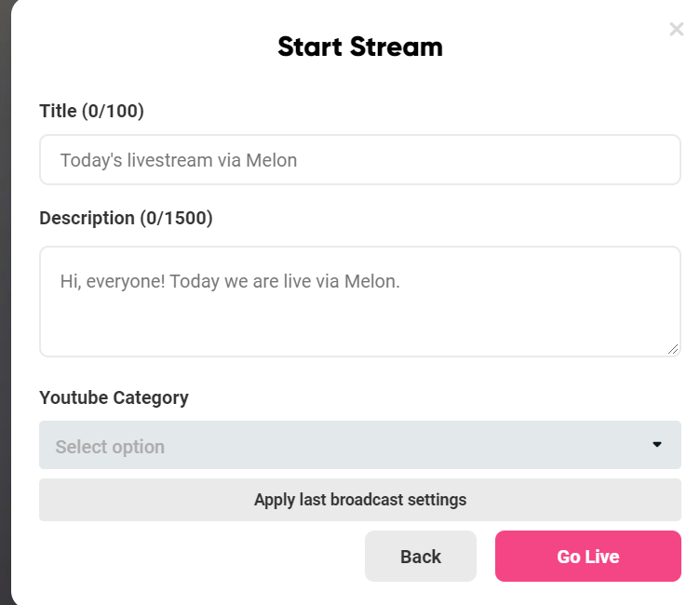Click the Youtube Category label
This screenshot has width=700, height=605.
(x=114, y=397)
